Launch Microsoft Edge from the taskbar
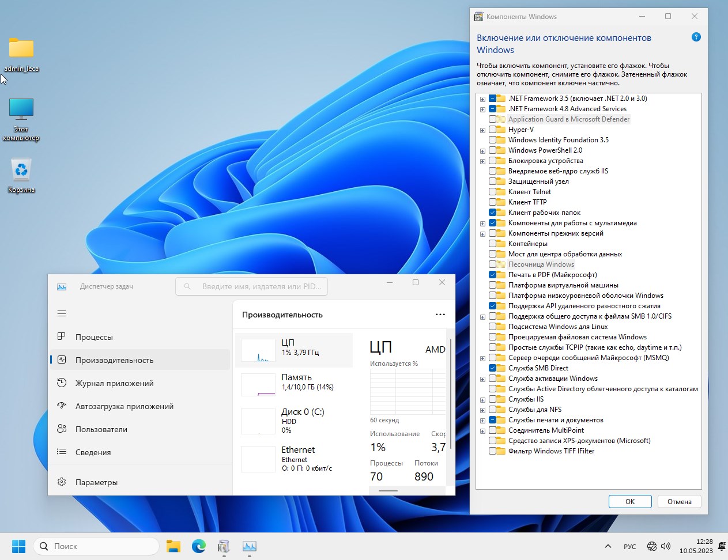 pos(198,546)
